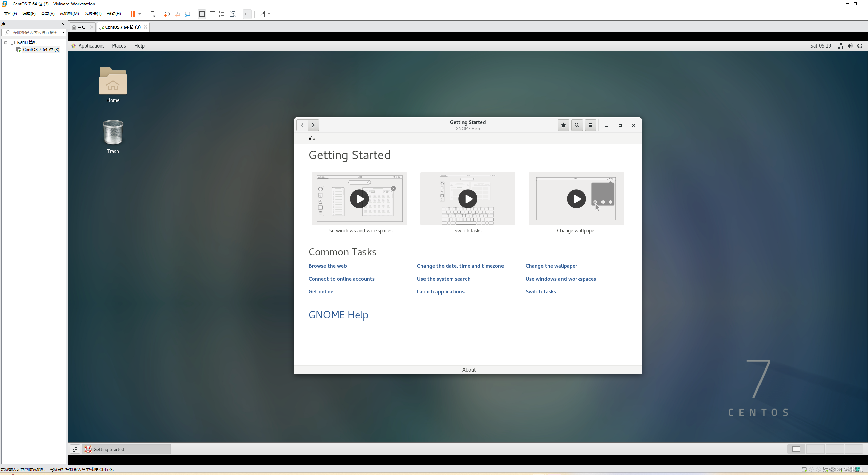The image size is (868, 475).
Task: Open the 查看(V) menu
Action: pyautogui.click(x=47, y=14)
